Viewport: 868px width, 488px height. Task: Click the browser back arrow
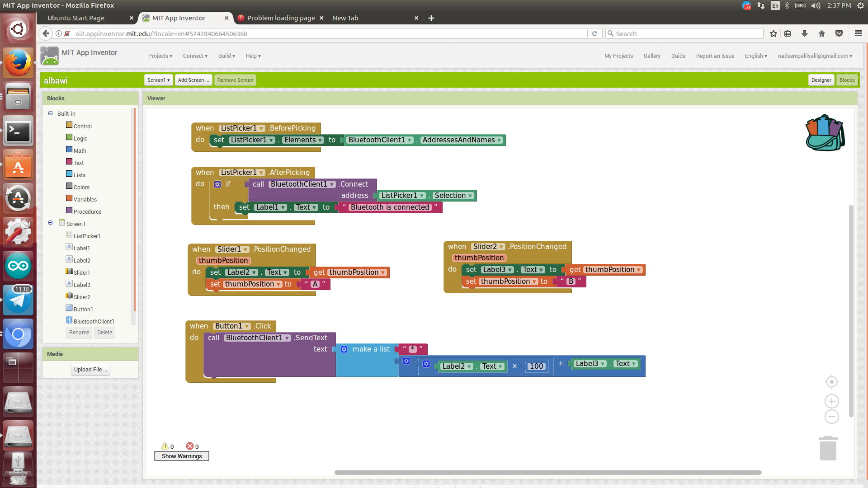click(x=46, y=33)
